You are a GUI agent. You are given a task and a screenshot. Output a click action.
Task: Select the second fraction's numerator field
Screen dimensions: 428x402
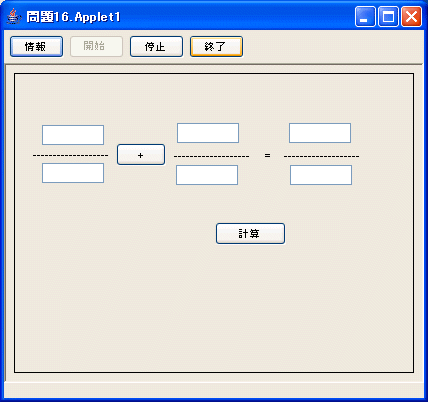208,133
